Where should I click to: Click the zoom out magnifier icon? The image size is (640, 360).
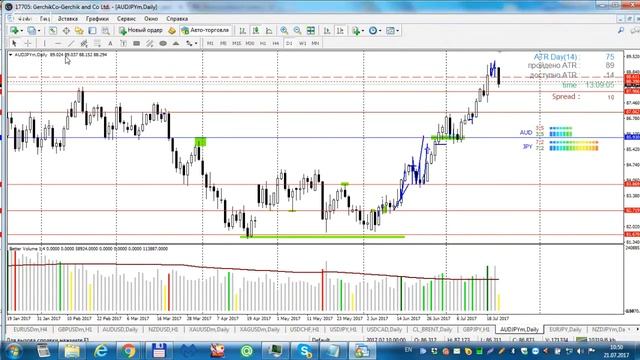coord(297,31)
